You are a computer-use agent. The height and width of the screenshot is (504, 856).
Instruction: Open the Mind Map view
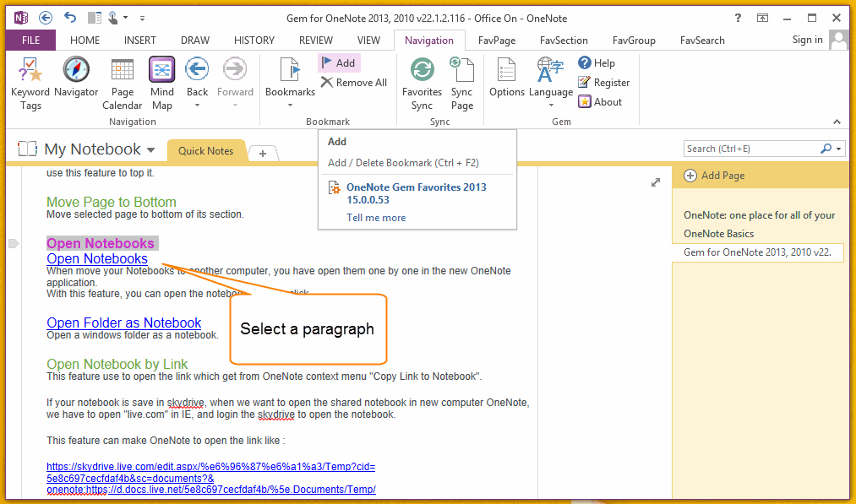point(162,84)
